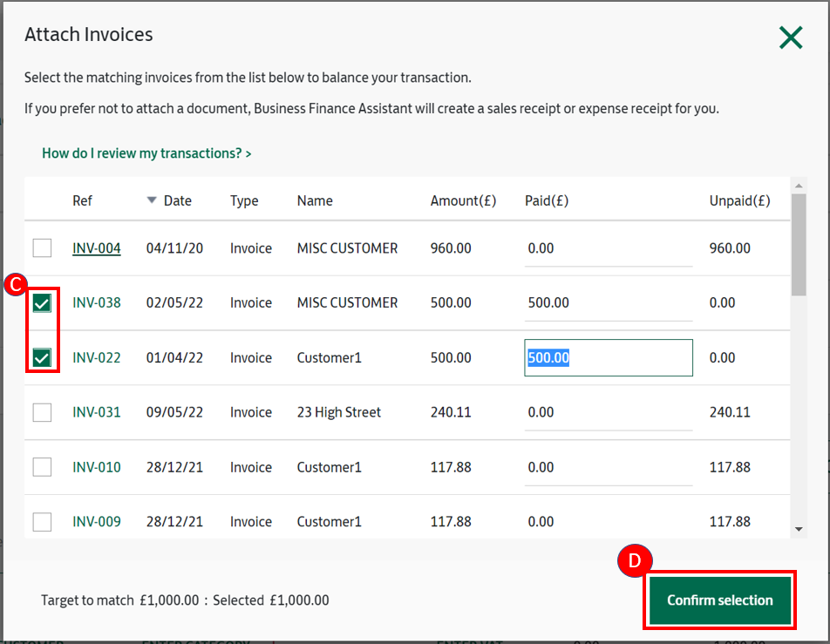Sort invoices by the Date column arrow

pyautogui.click(x=152, y=200)
